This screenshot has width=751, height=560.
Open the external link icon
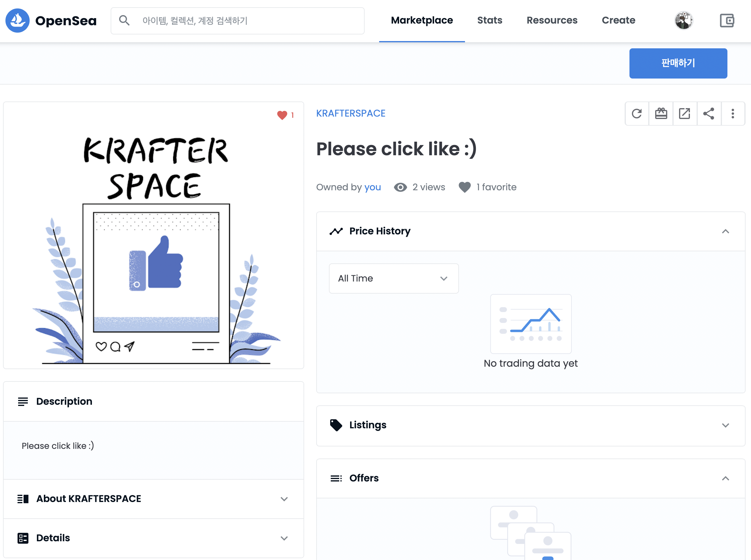pyautogui.click(x=684, y=114)
